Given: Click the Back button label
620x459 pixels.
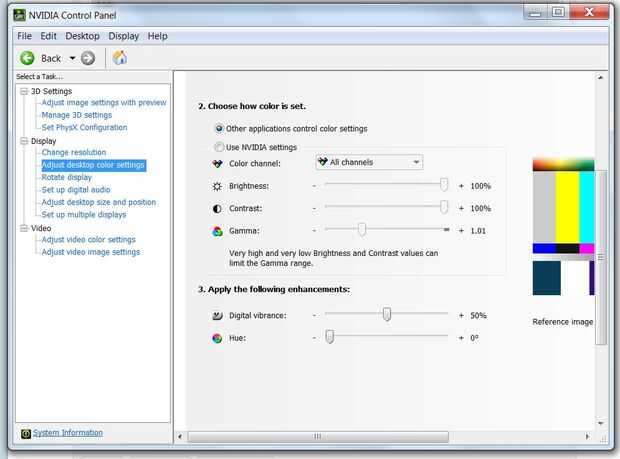Looking at the screenshot, I should coord(51,59).
